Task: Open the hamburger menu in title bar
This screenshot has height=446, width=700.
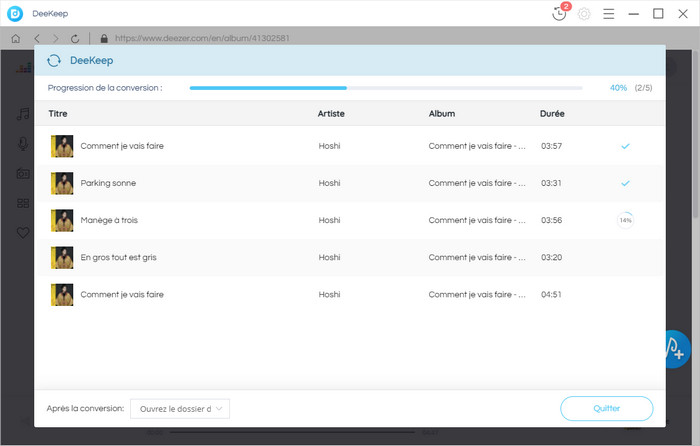Action: coord(608,14)
